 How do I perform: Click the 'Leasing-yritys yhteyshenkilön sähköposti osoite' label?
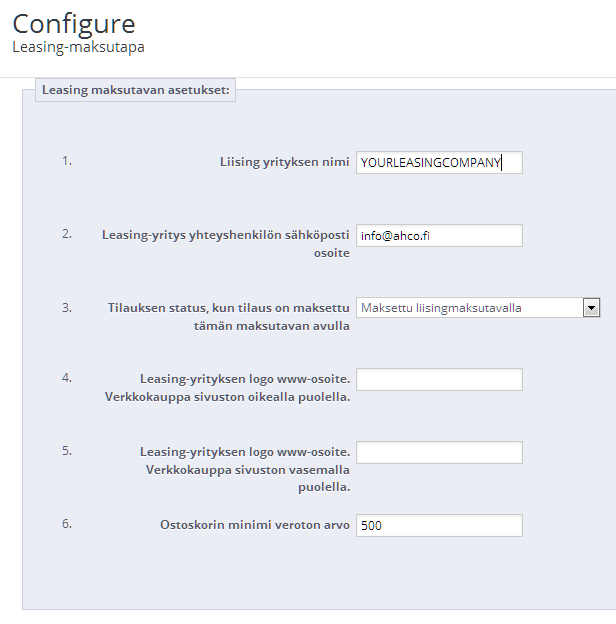pos(225,244)
